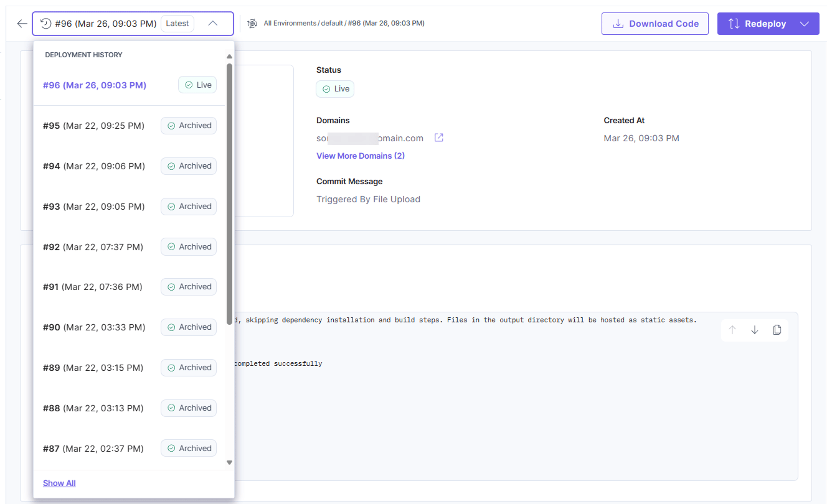Click Archived badge on deployment #92
827x504 pixels.
pyautogui.click(x=189, y=247)
